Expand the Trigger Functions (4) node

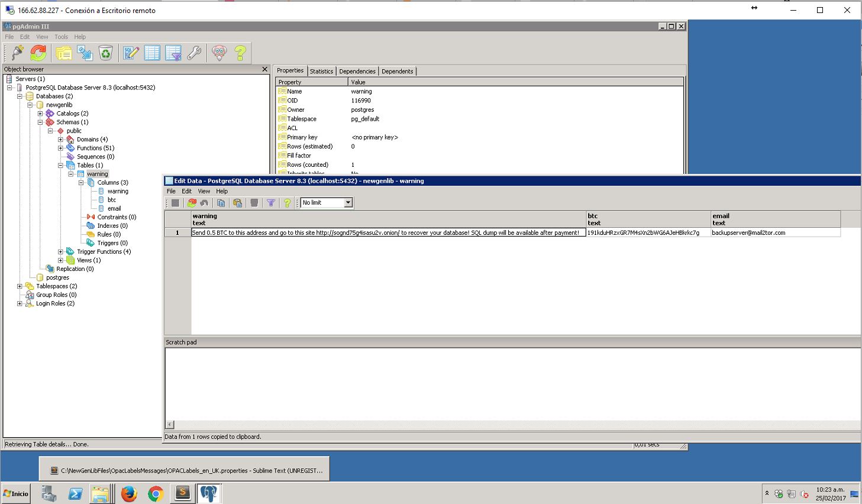tap(60, 252)
